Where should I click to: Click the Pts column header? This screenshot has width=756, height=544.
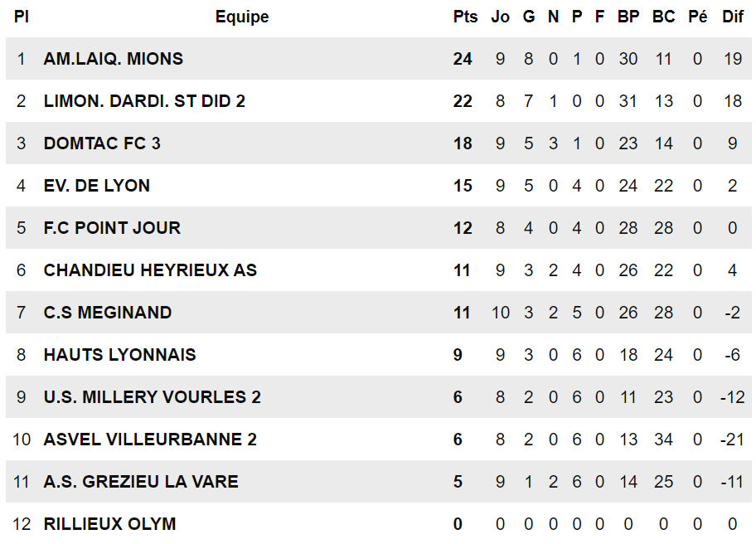[x=465, y=17]
